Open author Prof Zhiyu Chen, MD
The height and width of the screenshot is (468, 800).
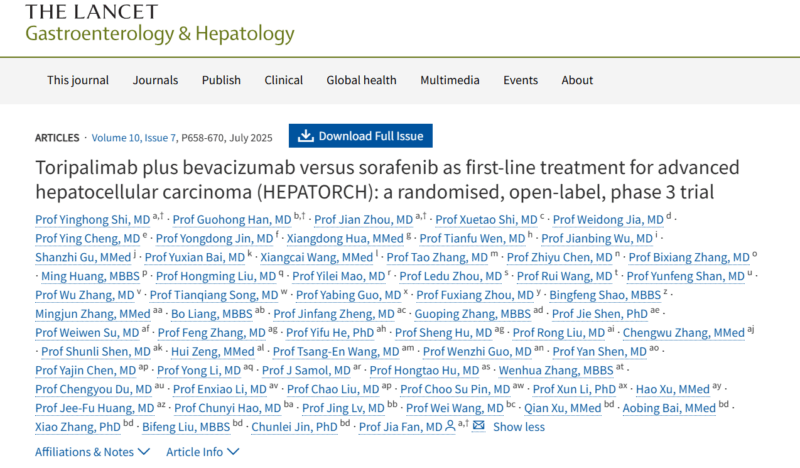coord(560,258)
